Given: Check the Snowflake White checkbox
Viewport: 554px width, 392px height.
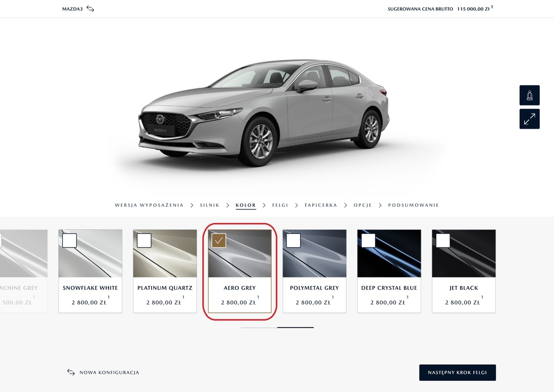Looking at the screenshot, I should click(x=69, y=241).
